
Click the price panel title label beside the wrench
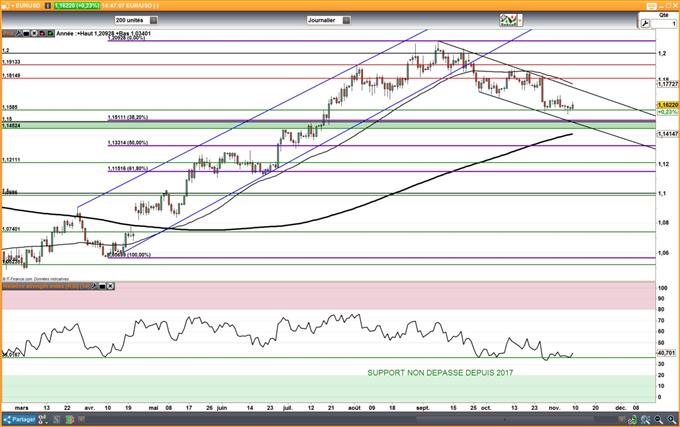[x=9, y=33]
